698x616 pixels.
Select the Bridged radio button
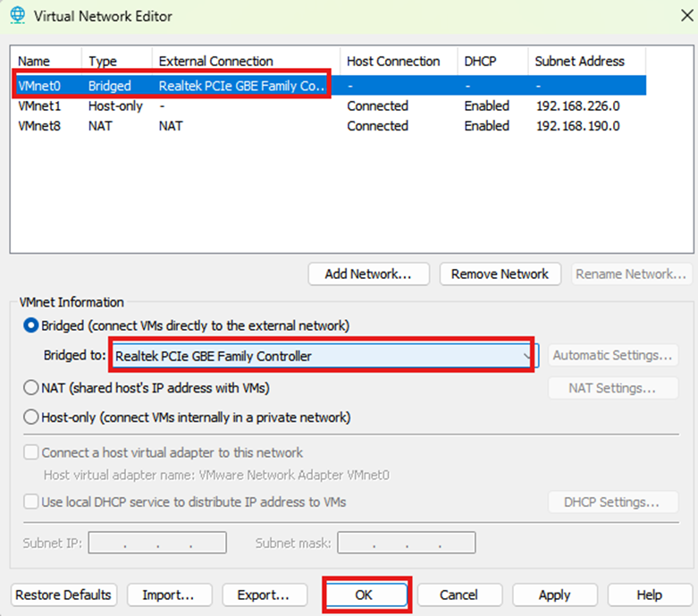pyautogui.click(x=30, y=325)
